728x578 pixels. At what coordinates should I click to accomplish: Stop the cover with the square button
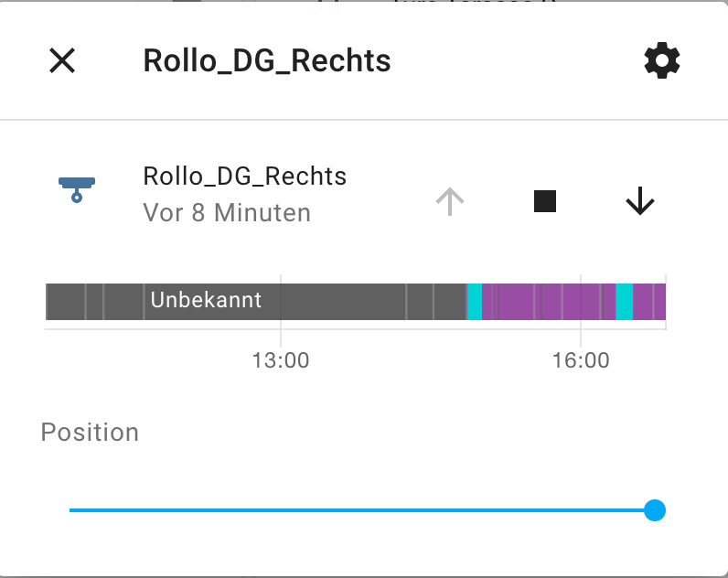[x=545, y=201]
